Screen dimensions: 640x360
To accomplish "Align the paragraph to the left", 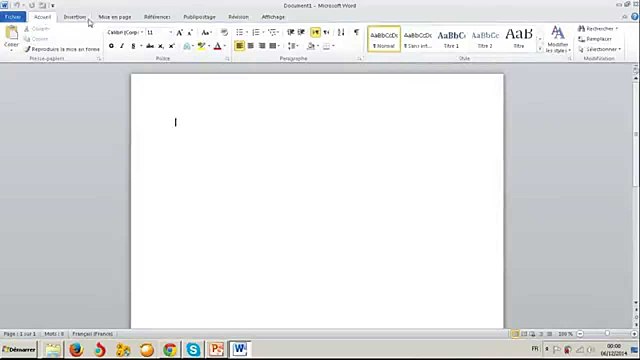I will (x=240, y=46).
